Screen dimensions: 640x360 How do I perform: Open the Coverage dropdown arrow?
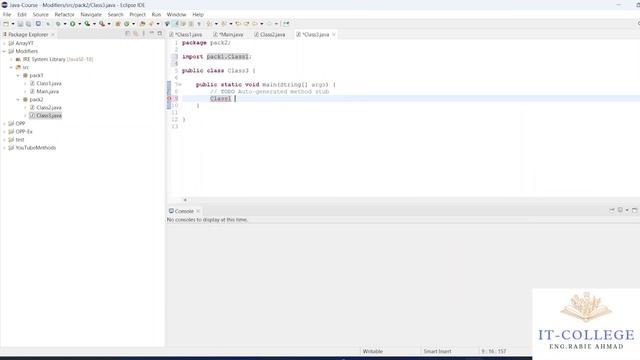(94, 24)
